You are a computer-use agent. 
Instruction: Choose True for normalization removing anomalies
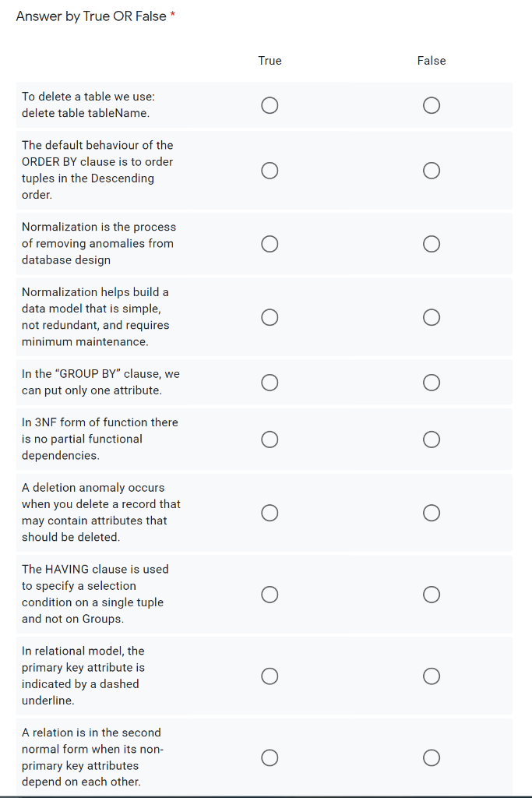click(270, 244)
